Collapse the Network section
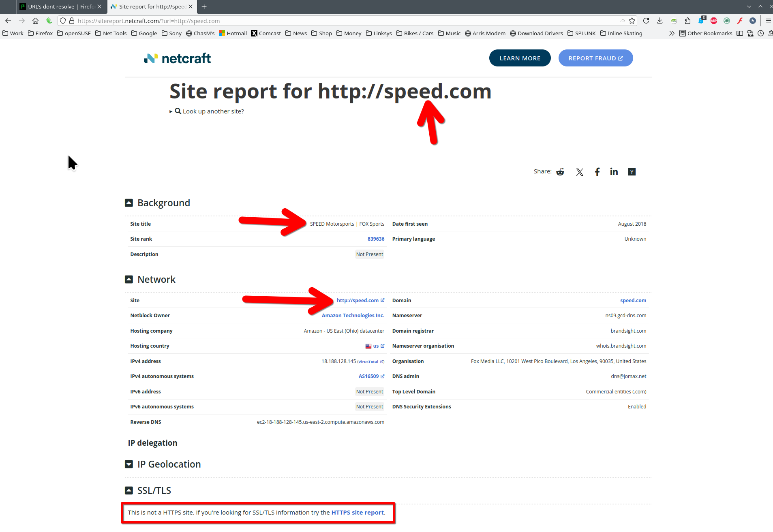773x532 pixels. click(x=129, y=280)
